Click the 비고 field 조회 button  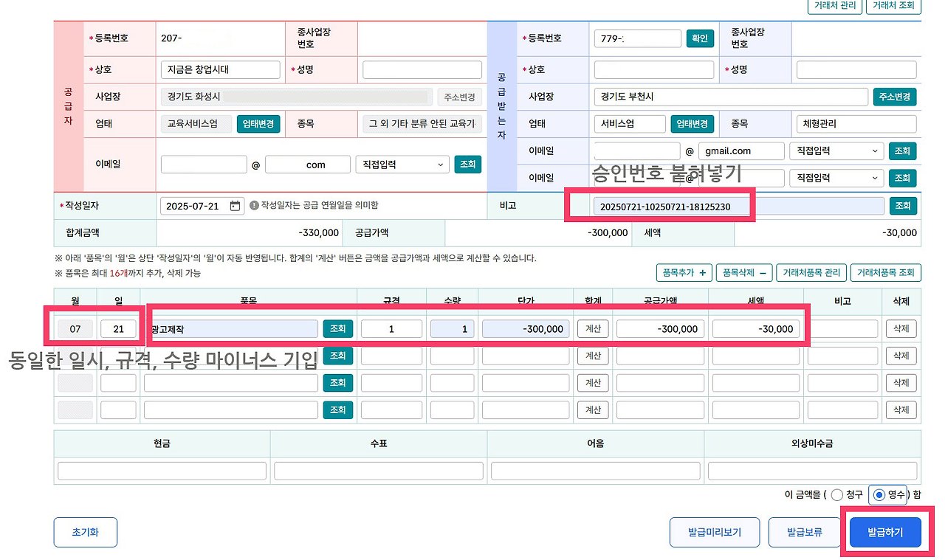[902, 205]
